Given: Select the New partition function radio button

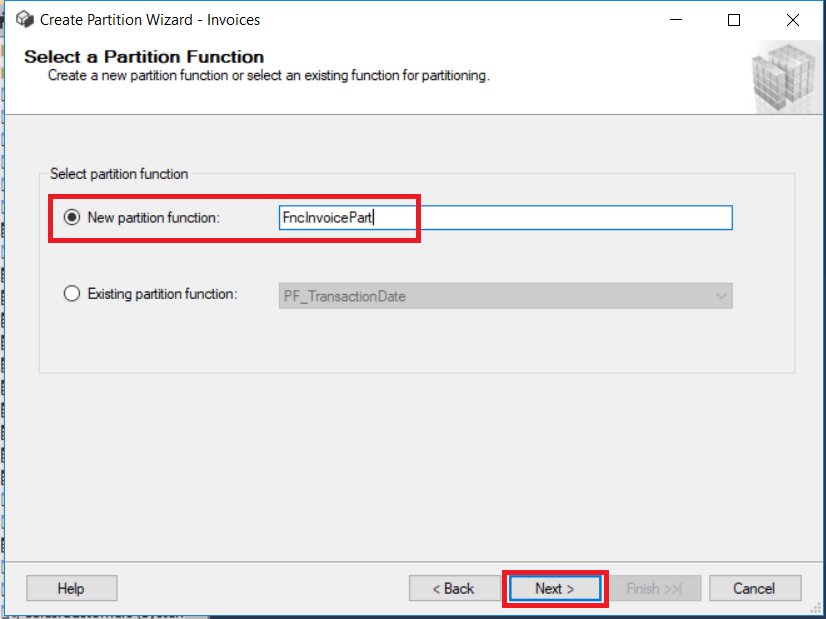Looking at the screenshot, I should (71, 217).
